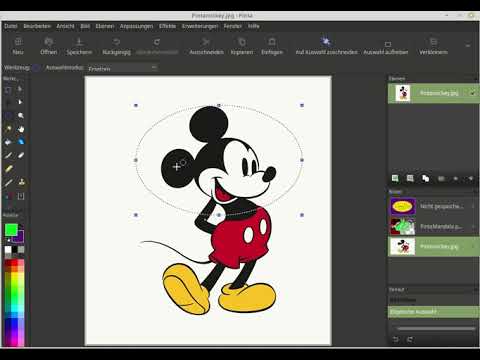Viewport: 480px width, 360px height.
Task: Click redo icon below history panel
Action: [x=410, y=339]
